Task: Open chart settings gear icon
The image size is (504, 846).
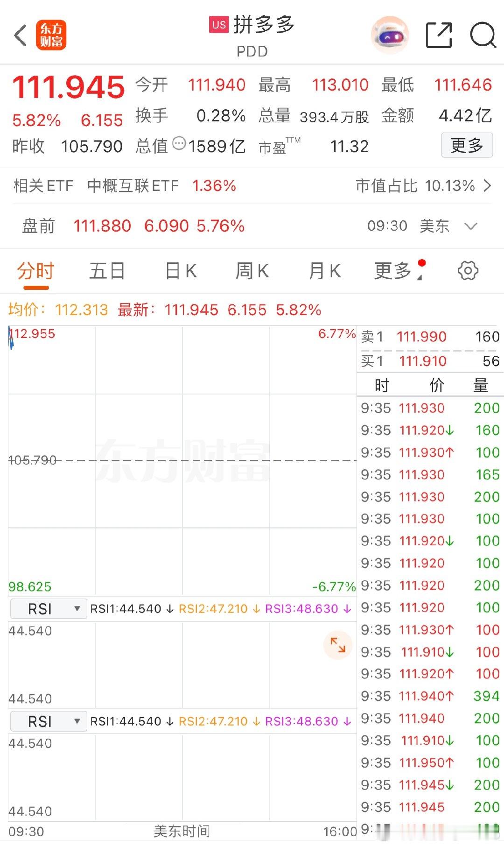Action: (x=468, y=270)
